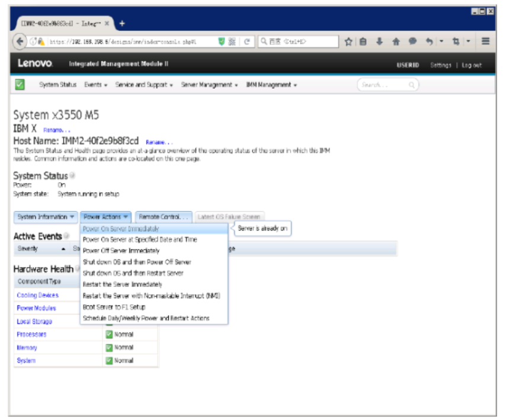This screenshot has height=420, width=509.
Task: Open the Power Modules link
Action: (36, 308)
